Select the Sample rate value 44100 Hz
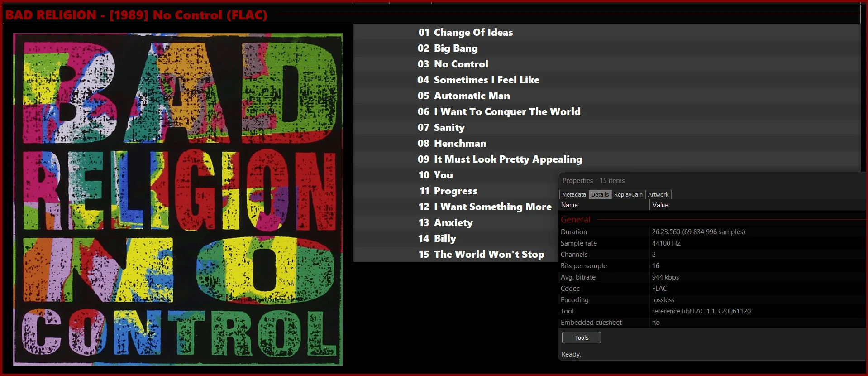868x376 pixels. click(x=666, y=243)
